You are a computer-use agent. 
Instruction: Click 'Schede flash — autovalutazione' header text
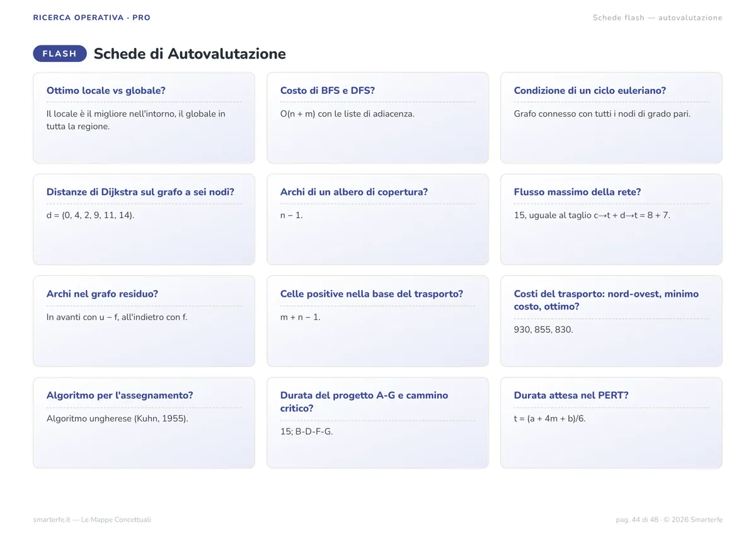tap(657, 18)
